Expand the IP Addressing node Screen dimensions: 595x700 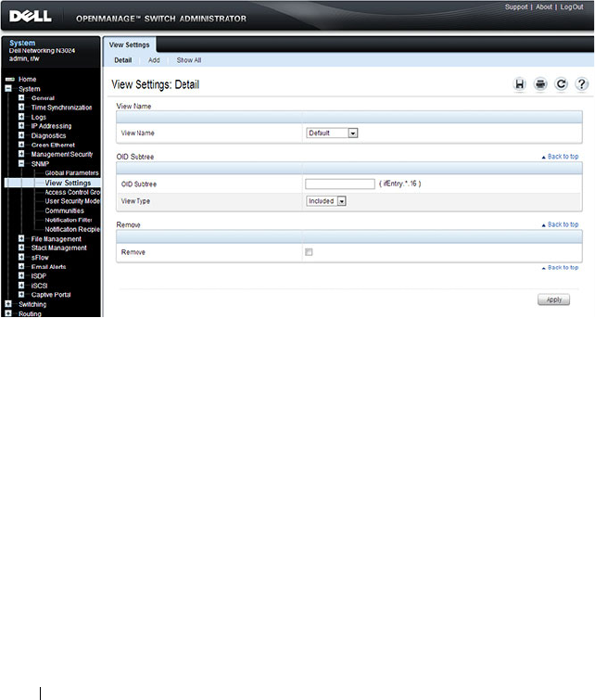tap(21, 126)
